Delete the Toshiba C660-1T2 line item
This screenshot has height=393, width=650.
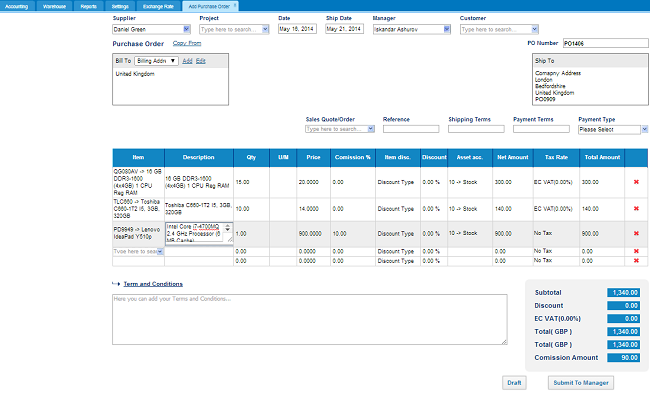[x=636, y=209]
